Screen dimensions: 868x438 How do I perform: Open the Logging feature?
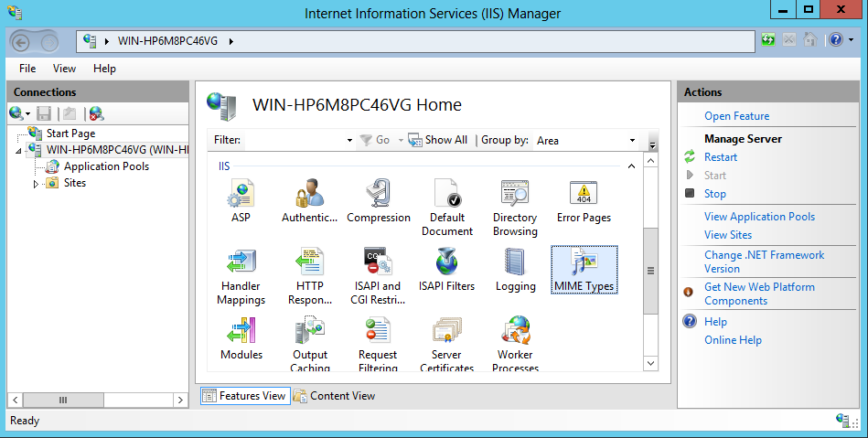tap(515, 270)
